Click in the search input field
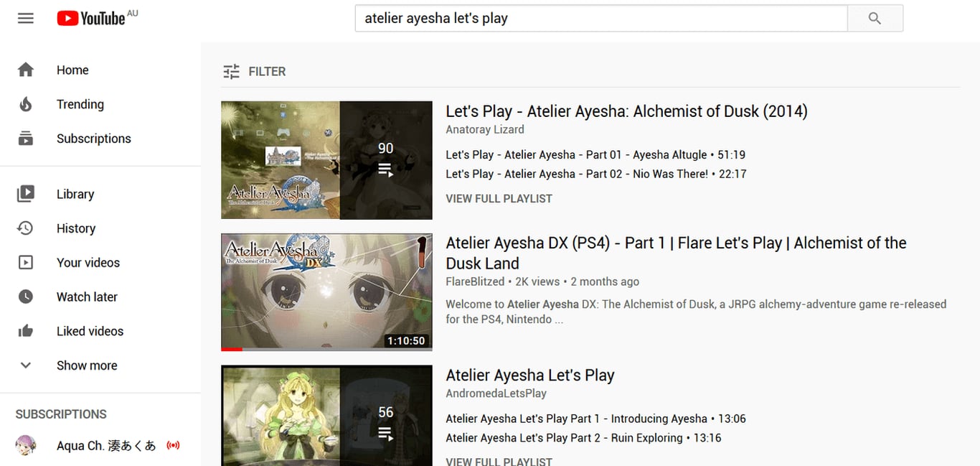 click(x=601, y=19)
